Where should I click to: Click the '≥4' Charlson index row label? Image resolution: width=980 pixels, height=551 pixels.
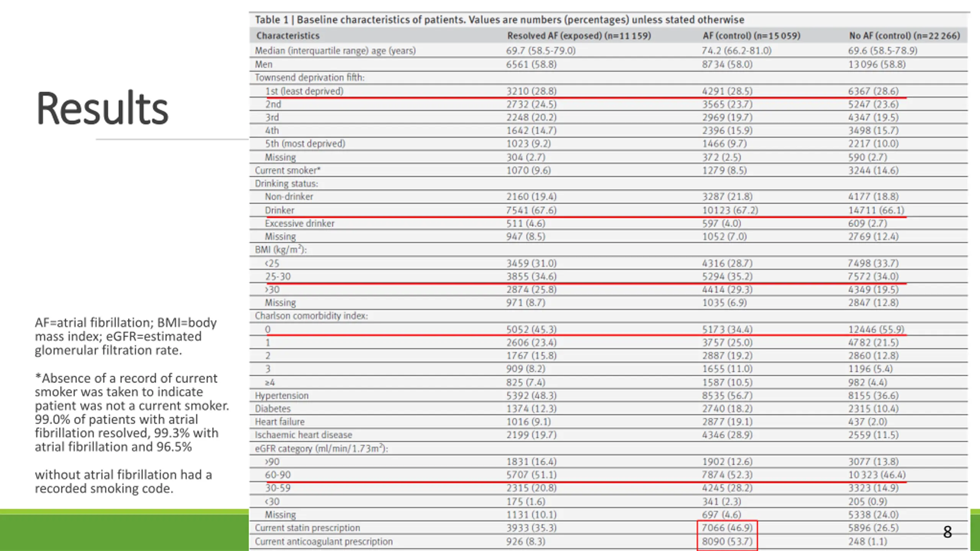click(270, 383)
